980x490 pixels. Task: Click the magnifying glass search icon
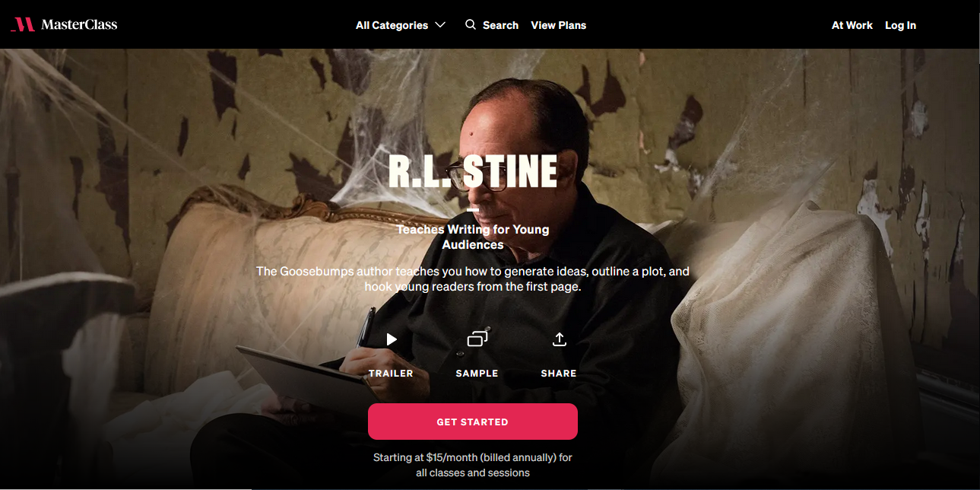[471, 24]
